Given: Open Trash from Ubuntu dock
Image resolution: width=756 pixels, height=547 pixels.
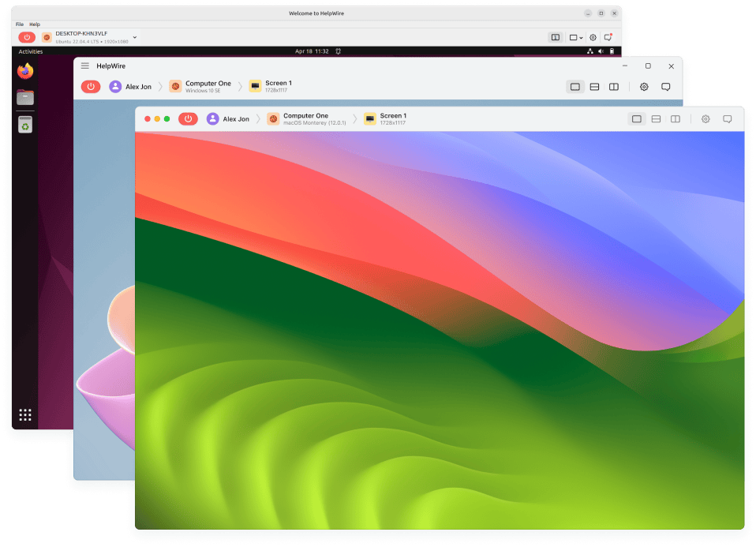Looking at the screenshot, I should tap(25, 125).
